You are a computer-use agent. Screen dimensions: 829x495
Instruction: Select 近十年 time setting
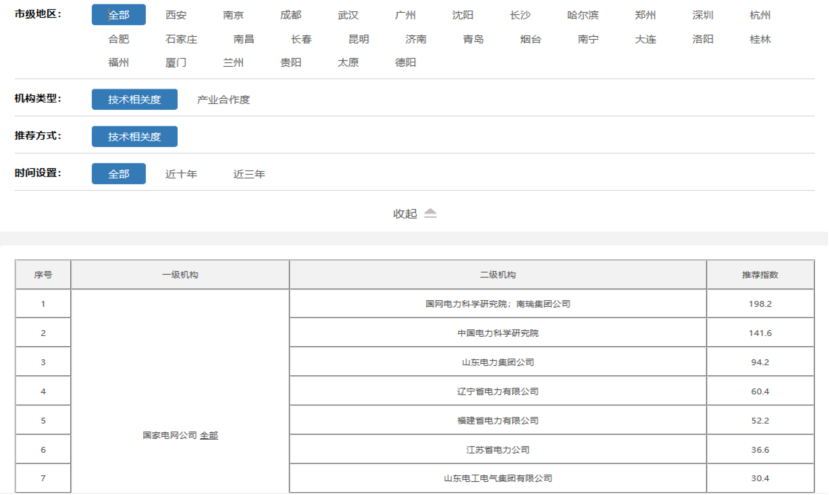pos(181,174)
